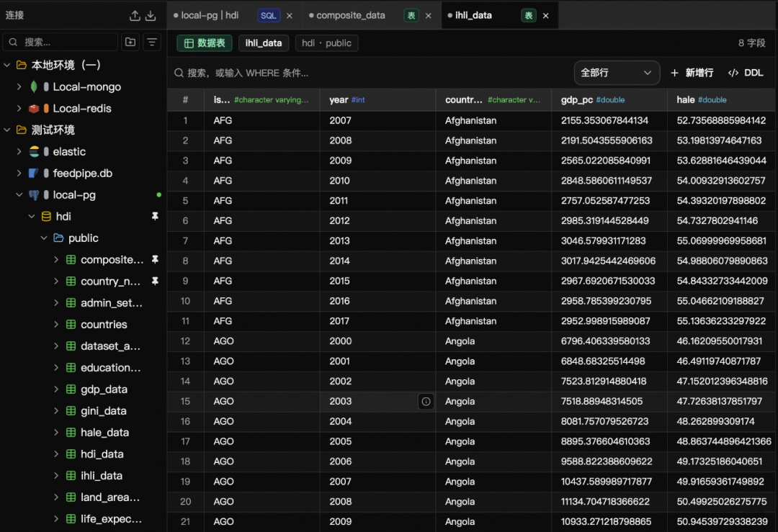Expand the feedpipe.db connection

[19, 173]
